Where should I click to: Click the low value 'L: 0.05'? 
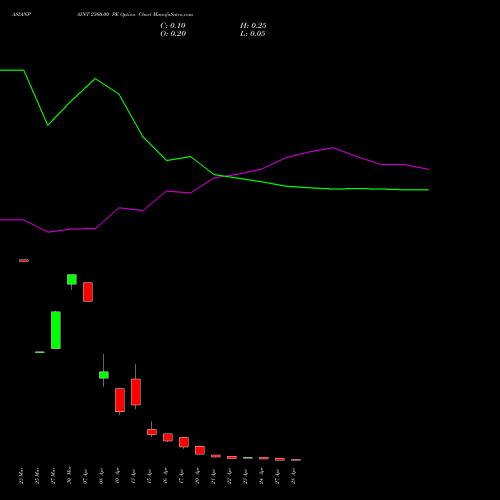point(253,34)
